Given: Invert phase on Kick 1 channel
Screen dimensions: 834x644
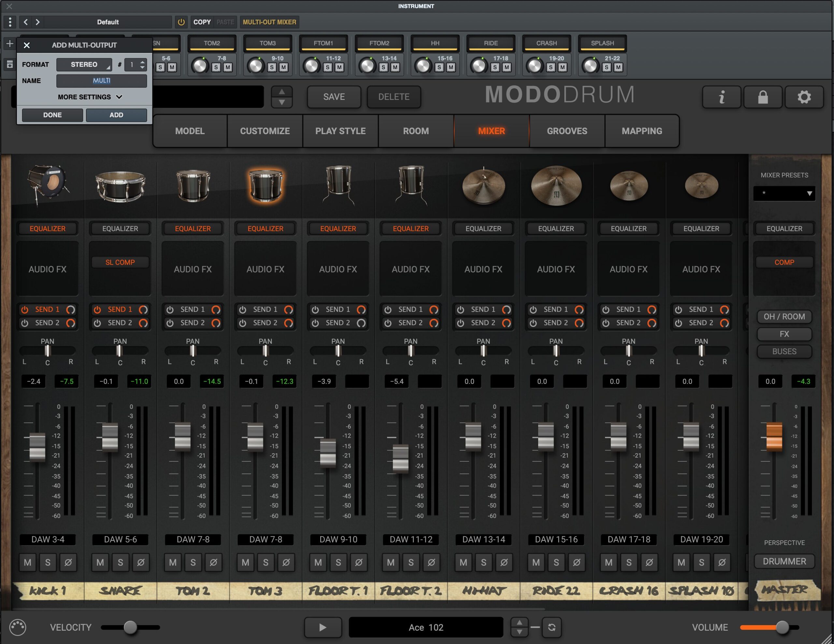Looking at the screenshot, I should [68, 562].
